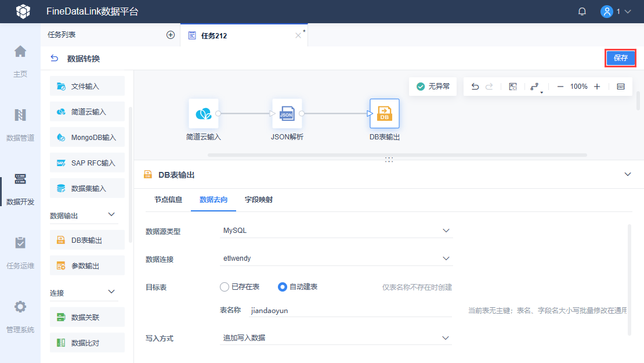Click the 100% zoom level

click(578, 87)
